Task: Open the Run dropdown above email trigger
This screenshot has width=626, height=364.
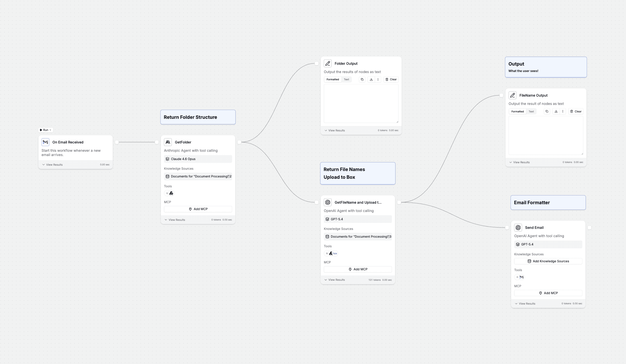Action: coord(46,130)
